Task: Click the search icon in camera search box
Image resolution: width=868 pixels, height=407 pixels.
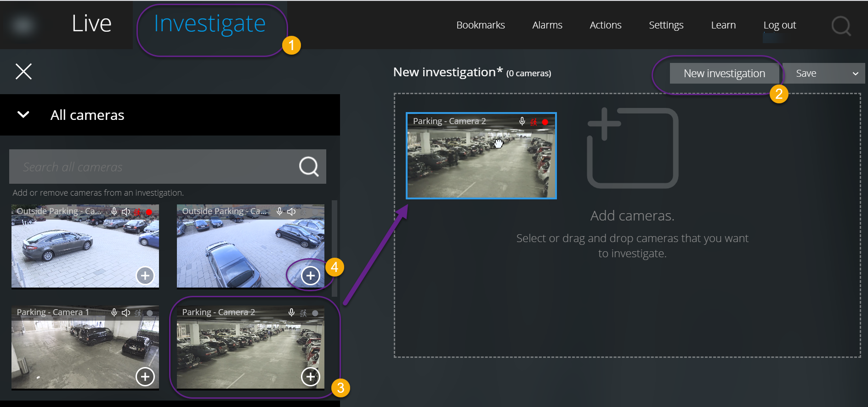Action: [x=309, y=166]
